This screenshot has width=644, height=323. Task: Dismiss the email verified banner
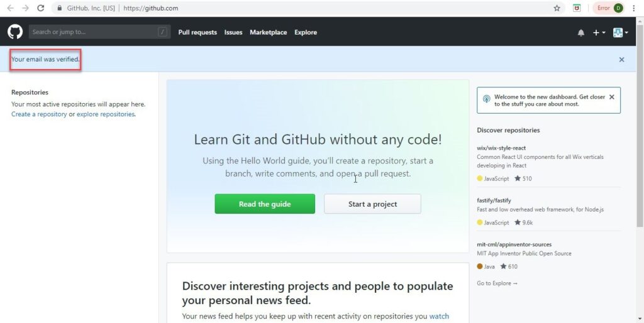coord(621,60)
